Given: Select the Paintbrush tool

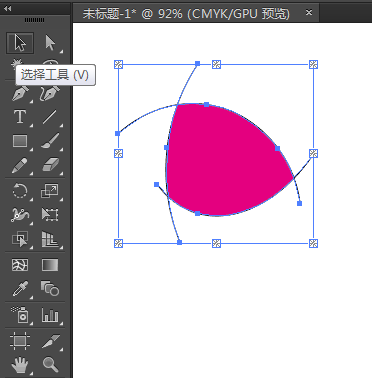Looking at the screenshot, I should (50, 141).
